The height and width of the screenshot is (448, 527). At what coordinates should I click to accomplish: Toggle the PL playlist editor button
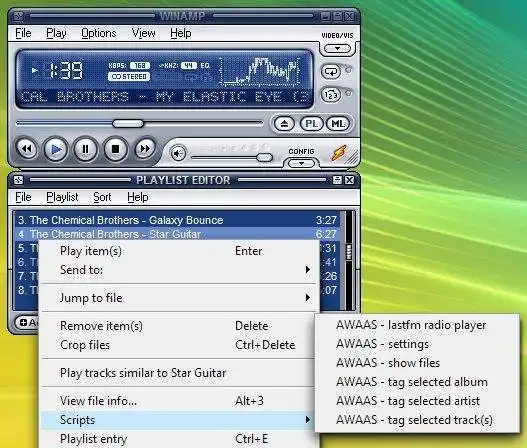[311, 124]
